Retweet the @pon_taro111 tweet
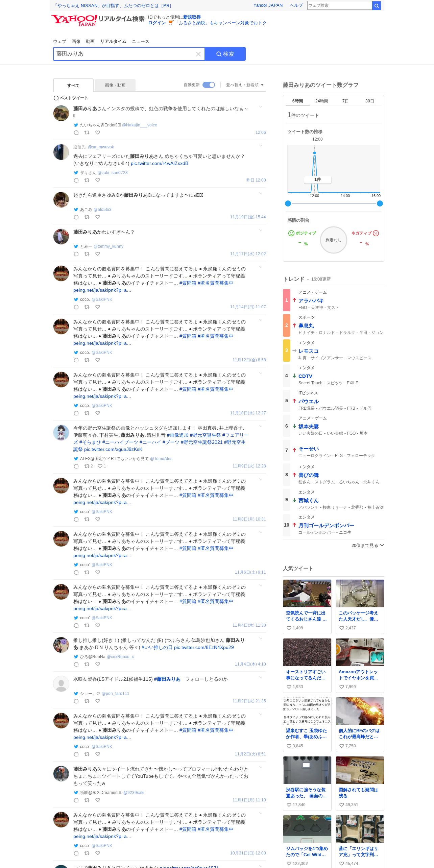Screen dimensions: 434x868 pos(87,701)
